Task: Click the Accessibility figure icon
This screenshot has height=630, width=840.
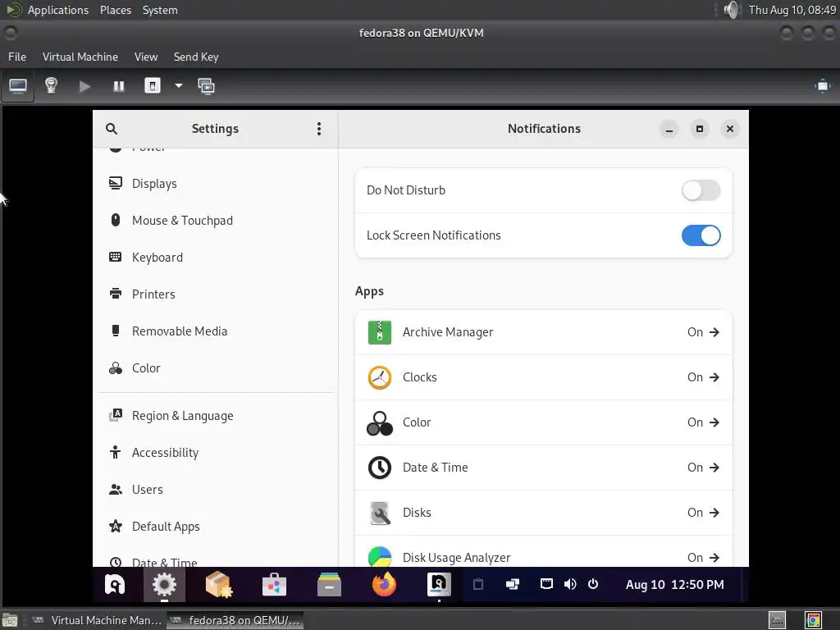Action: coord(115,452)
